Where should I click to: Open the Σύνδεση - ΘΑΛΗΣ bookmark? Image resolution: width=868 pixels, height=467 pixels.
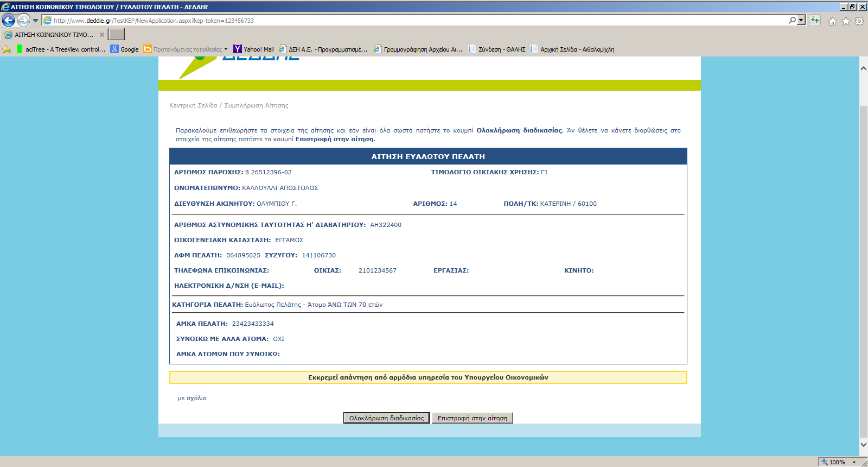(x=497, y=49)
